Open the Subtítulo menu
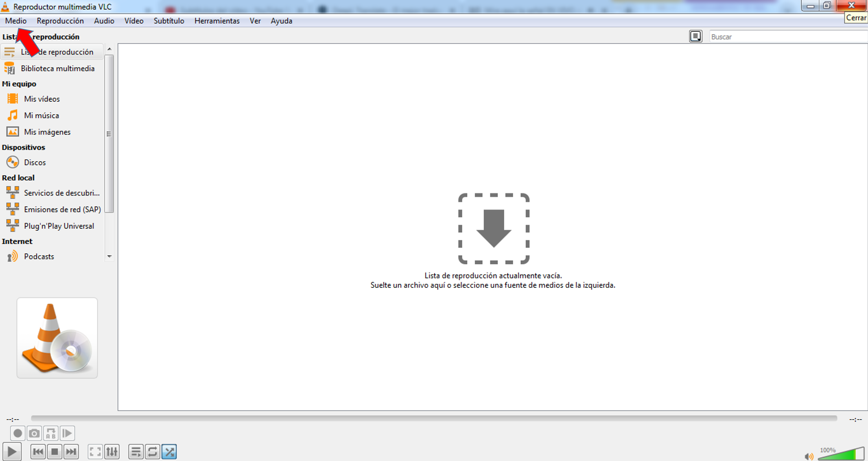 (169, 21)
